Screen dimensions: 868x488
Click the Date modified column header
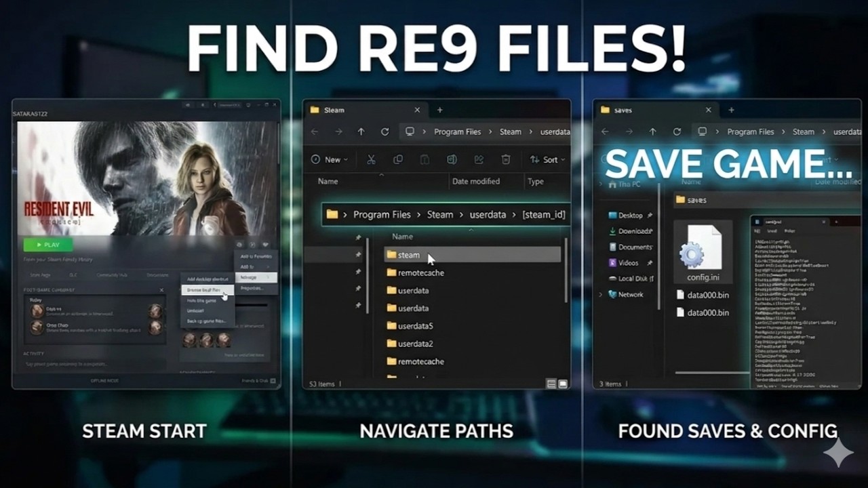476,181
